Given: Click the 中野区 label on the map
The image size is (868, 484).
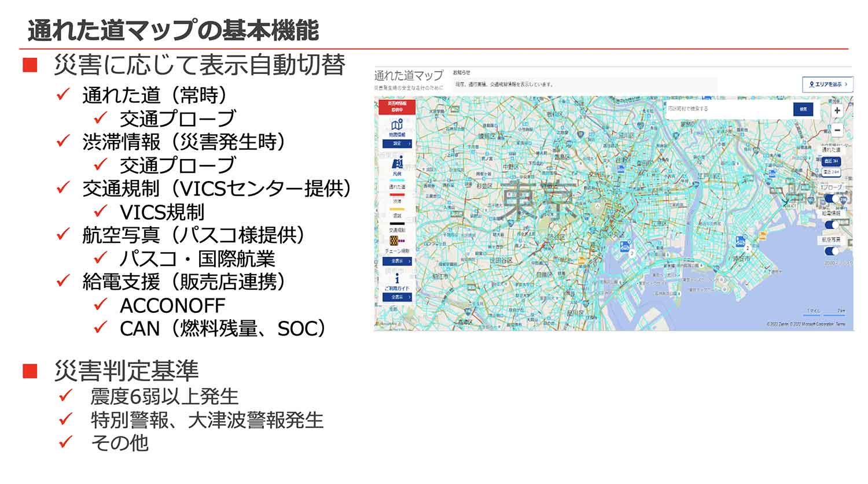Looking at the screenshot, I should pos(510,167).
